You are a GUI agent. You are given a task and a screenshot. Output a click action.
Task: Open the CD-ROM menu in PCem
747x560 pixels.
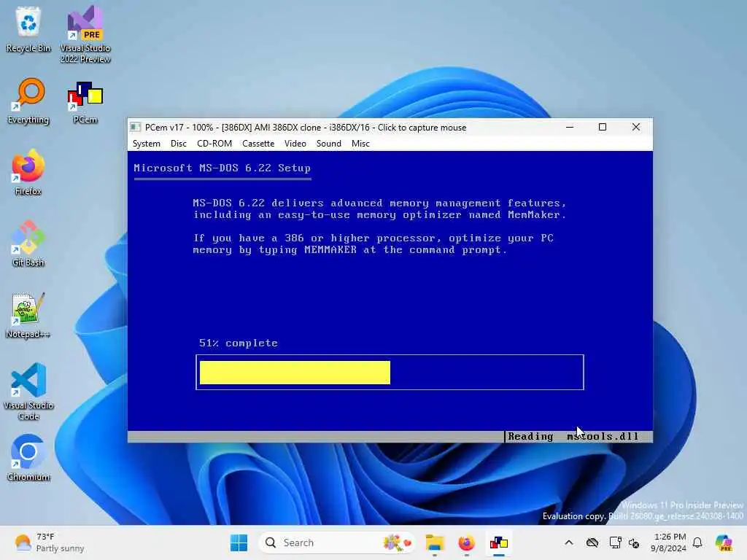coord(214,144)
